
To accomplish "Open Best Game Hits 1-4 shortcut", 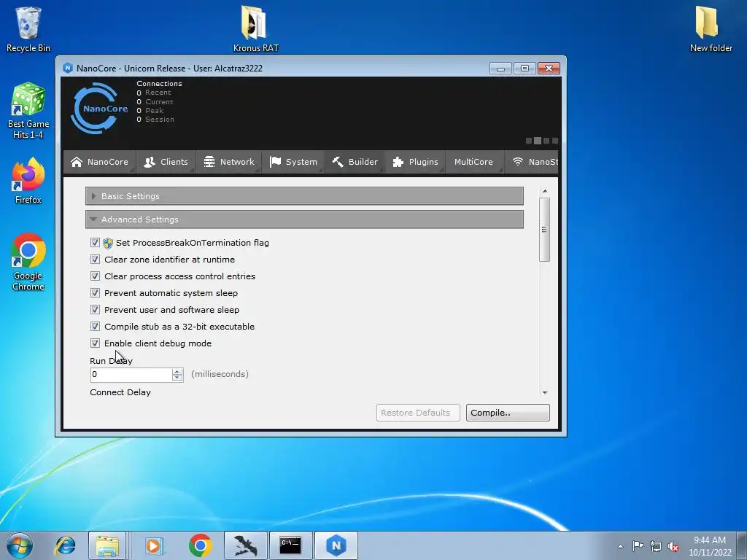I will pyautogui.click(x=28, y=111).
